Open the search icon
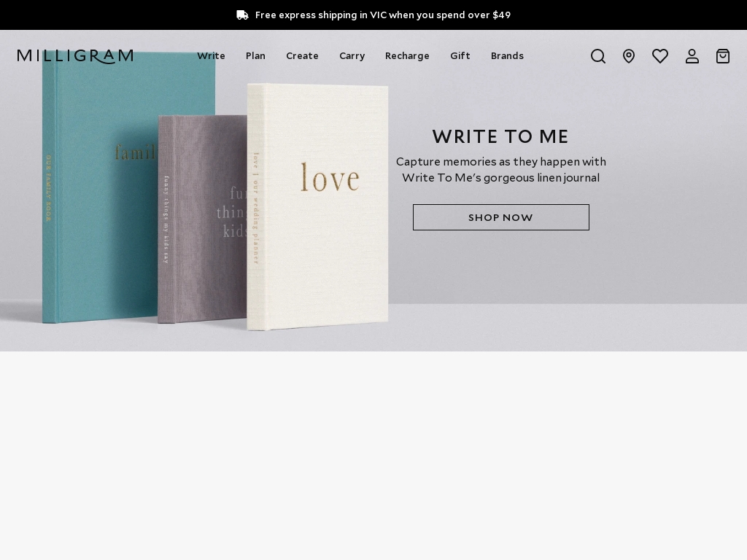This screenshot has height=560, width=747. tap(598, 56)
